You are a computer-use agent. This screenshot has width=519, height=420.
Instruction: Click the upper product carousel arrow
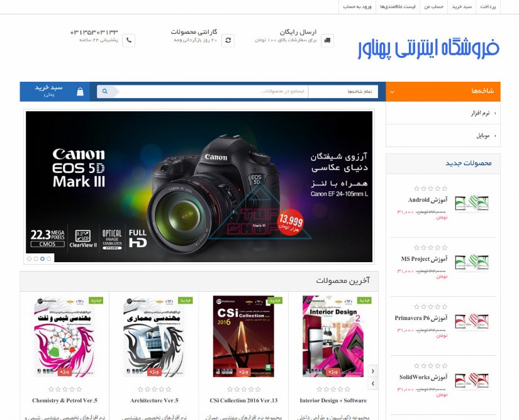pos(372,371)
